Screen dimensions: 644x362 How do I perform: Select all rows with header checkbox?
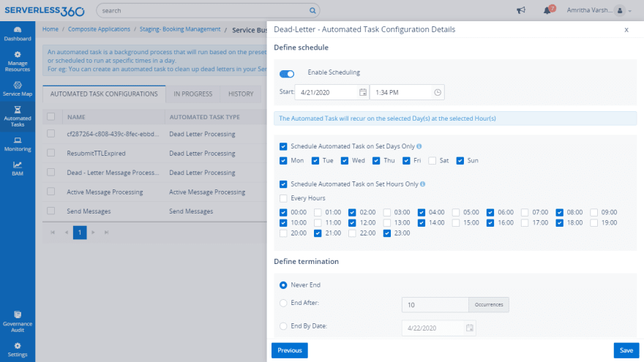(x=51, y=117)
